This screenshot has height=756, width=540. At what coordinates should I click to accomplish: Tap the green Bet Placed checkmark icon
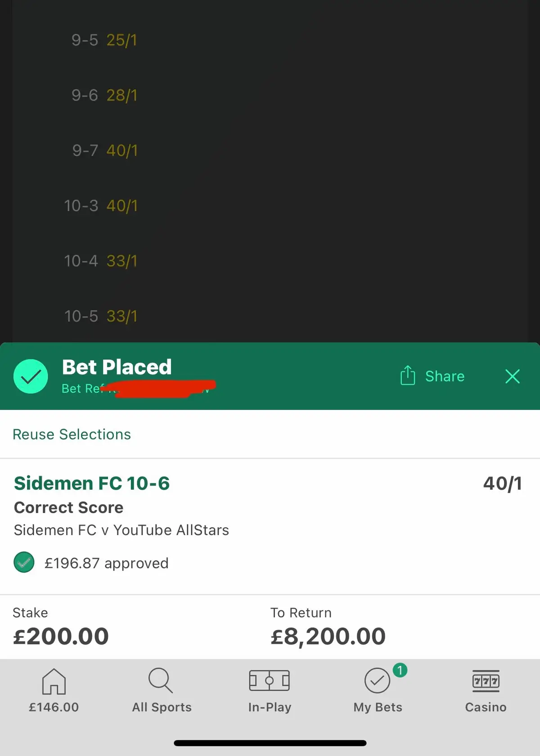click(x=31, y=376)
